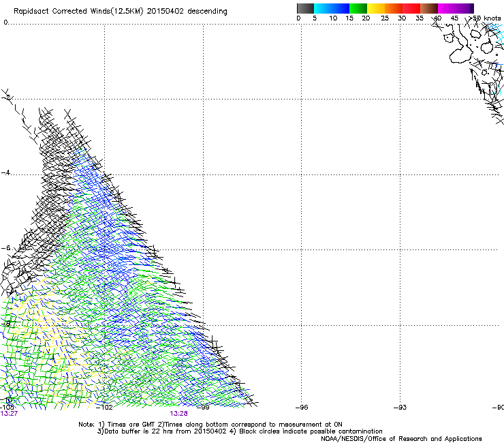
Task: Click the '-4' latitude axis label
Action: 5,172
